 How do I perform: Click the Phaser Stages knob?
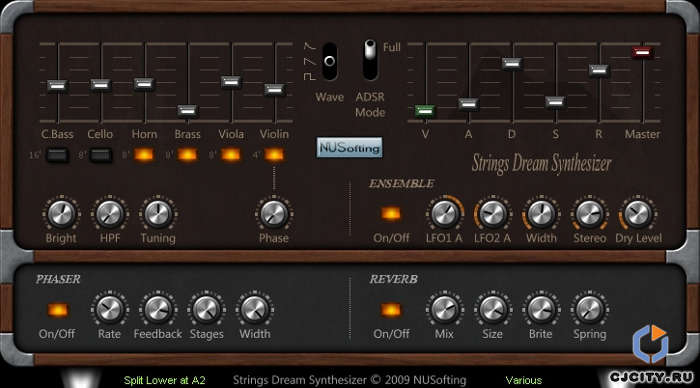(206, 309)
